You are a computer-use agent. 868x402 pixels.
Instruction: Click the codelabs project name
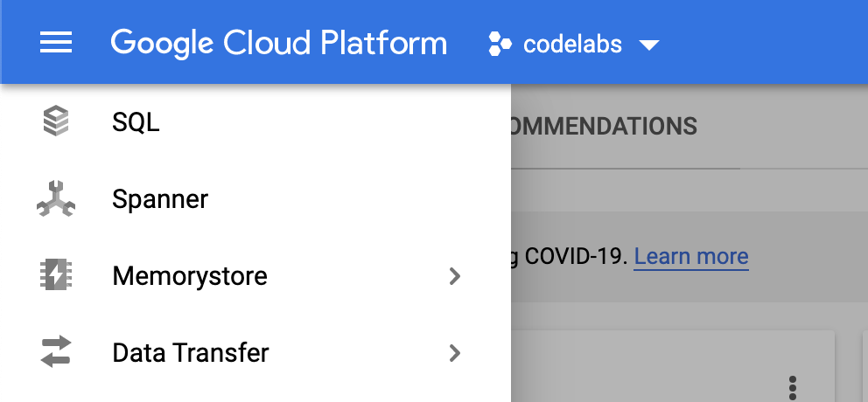click(572, 44)
